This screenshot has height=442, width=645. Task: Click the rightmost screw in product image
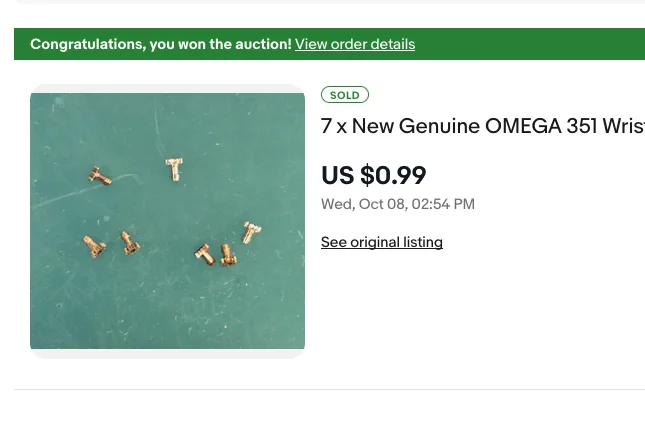249,233
